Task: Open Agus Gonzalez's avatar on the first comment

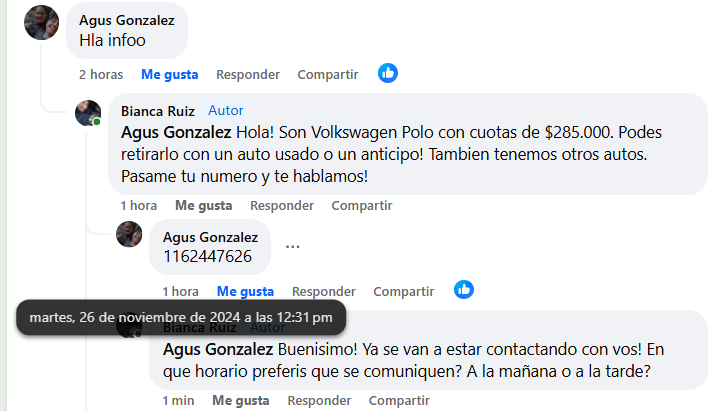Action: click(x=41, y=23)
